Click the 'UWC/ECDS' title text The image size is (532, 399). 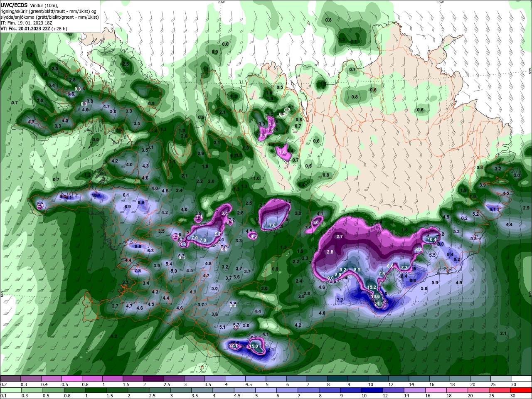[14, 5]
